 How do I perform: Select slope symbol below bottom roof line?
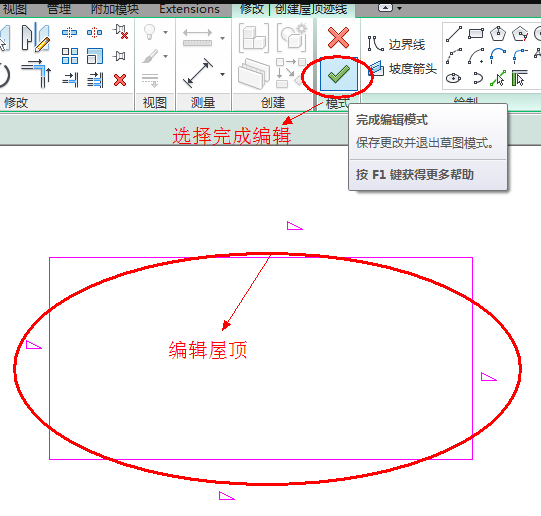point(226,496)
